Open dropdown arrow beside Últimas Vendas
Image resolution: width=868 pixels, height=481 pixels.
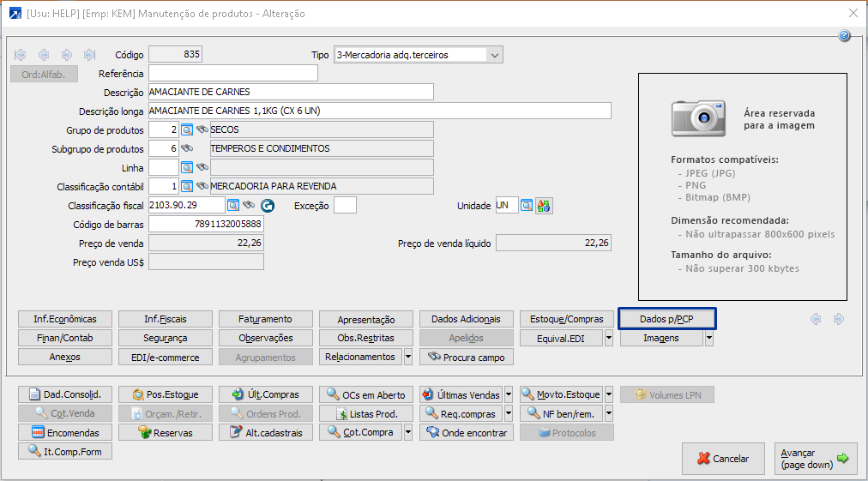509,394
